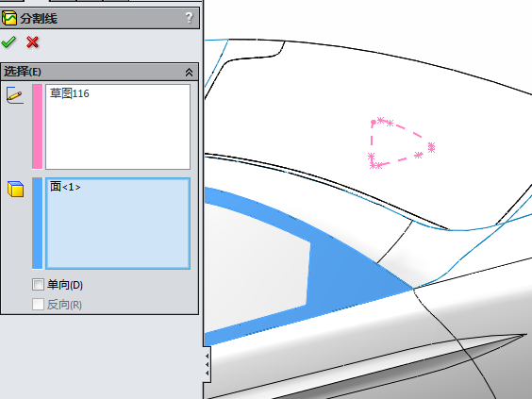This screenshot has height=399, width=532.
Task: Click the pink sketch color bar
Action: click(38, 126)
